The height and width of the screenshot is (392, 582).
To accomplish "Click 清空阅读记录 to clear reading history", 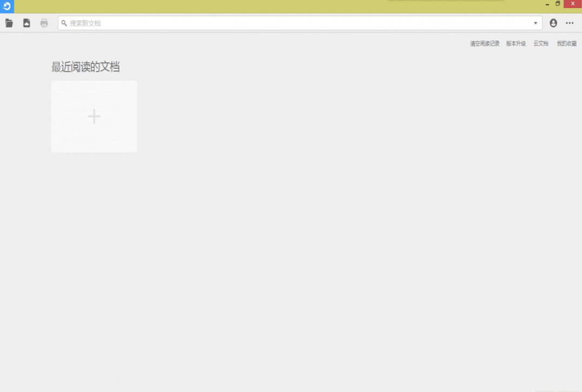I will point(485,44).
